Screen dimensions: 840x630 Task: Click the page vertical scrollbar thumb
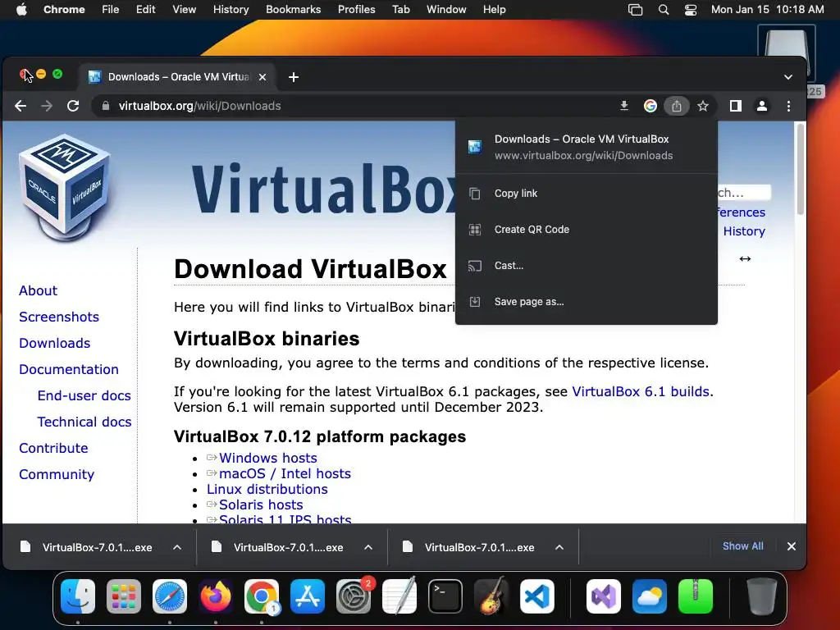coord(801,169)
